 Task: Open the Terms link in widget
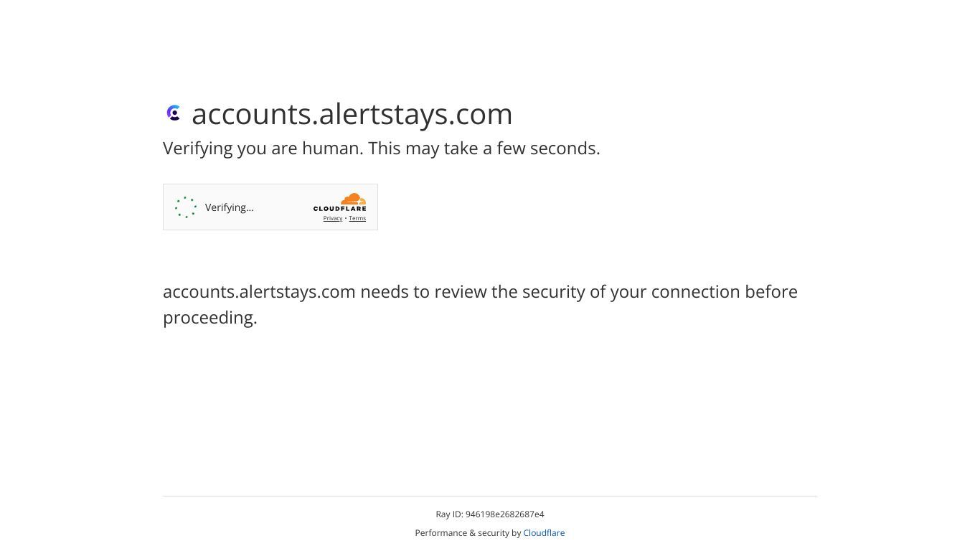357,218
